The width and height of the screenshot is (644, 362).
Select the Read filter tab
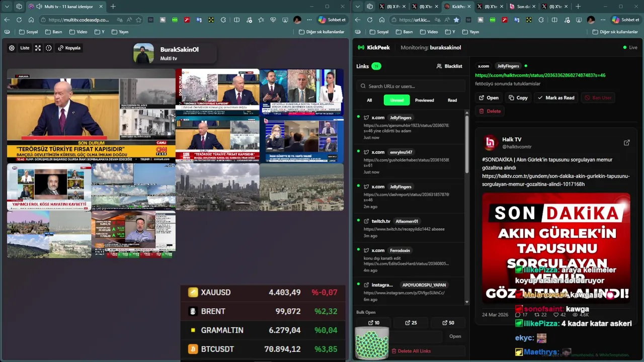pos(452,100)
